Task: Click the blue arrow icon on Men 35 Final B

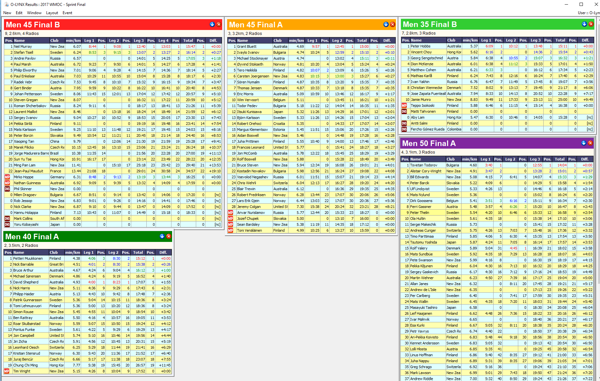Action: (584, 24)
